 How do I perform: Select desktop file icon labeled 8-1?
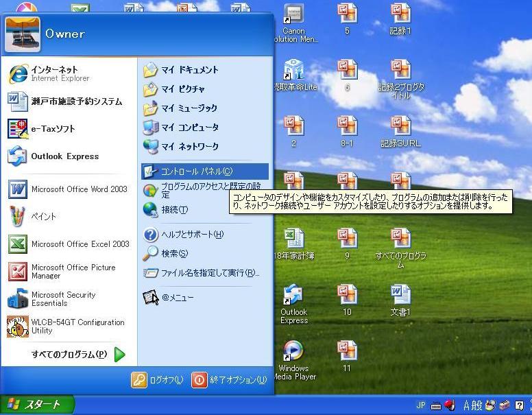(347, 132)
